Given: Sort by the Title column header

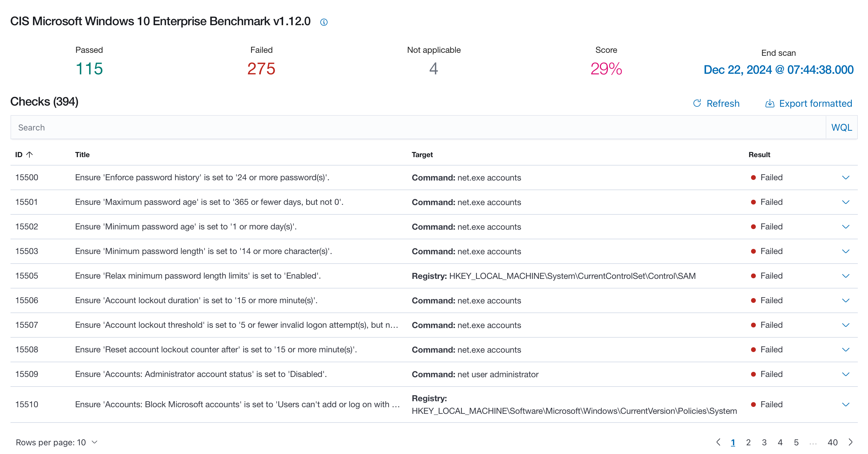Looking at the screenshot, I should [x=82, y=155].
